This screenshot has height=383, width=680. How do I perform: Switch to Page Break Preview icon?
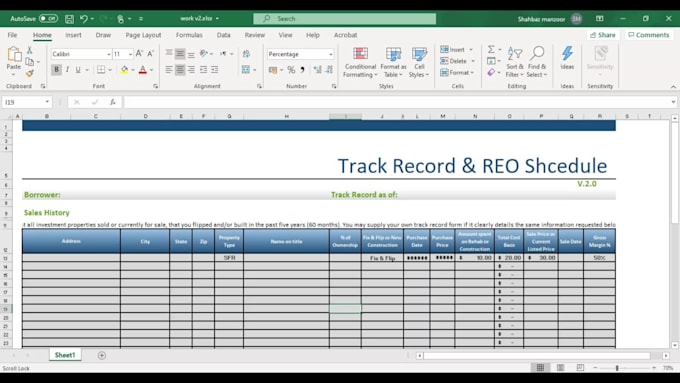pos(580,368)
